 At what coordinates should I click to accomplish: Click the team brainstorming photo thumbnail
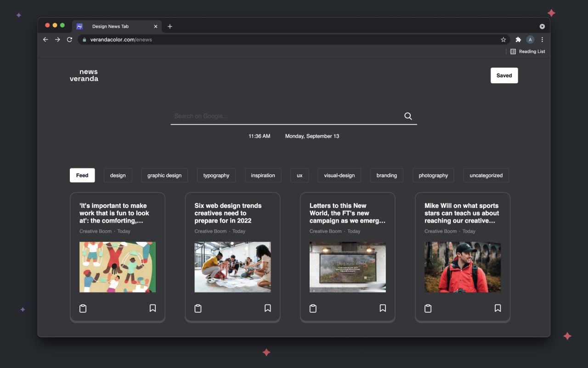232,267
